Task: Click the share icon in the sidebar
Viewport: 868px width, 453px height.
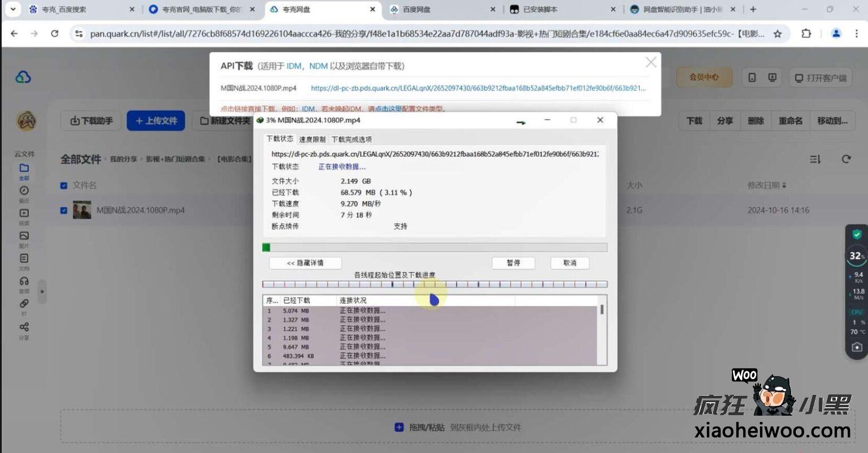Action: point(24,327)
